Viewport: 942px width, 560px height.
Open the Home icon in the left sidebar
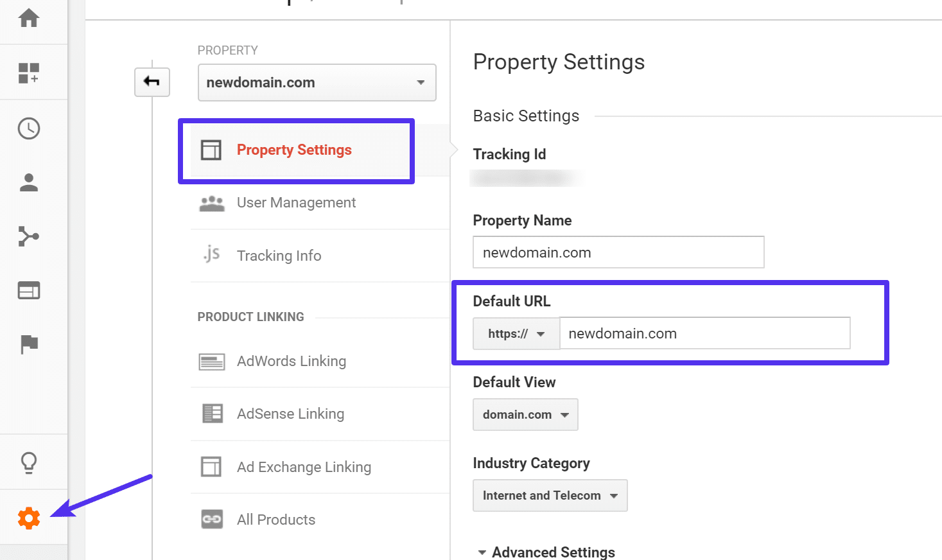click(x=28, y=19)
